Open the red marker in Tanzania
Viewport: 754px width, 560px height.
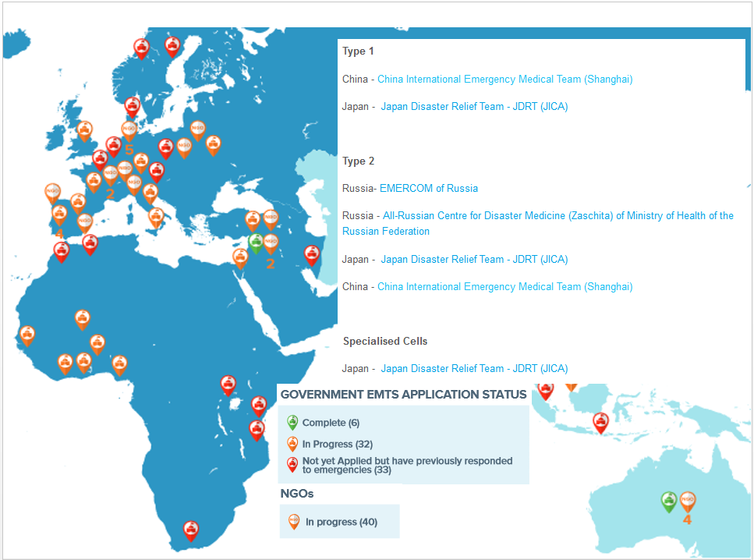(259, 406)
